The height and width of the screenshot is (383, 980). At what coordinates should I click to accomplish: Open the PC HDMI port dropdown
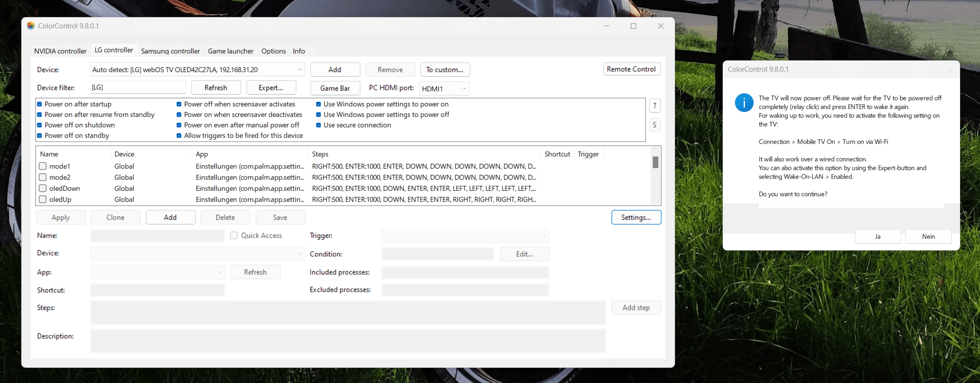(444, 88)
